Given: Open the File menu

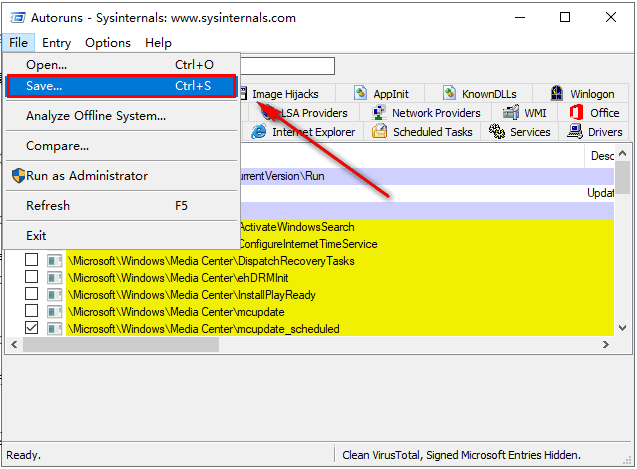Looking at the screenshot, I should (18, 43).
